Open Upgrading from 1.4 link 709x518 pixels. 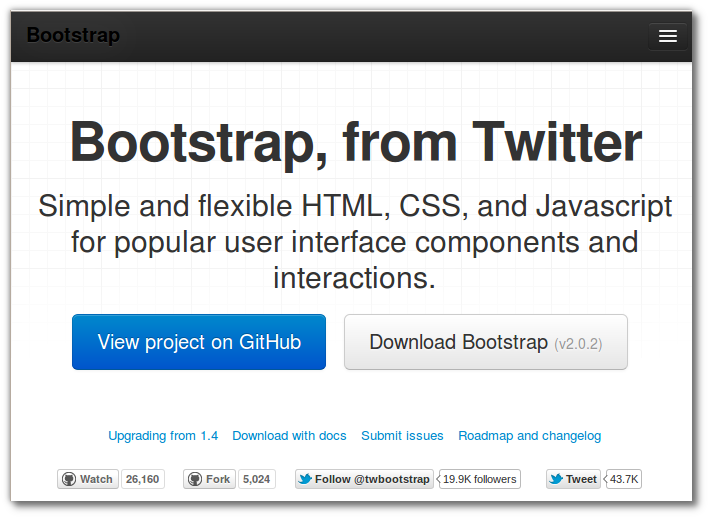(x=163, y=436)
